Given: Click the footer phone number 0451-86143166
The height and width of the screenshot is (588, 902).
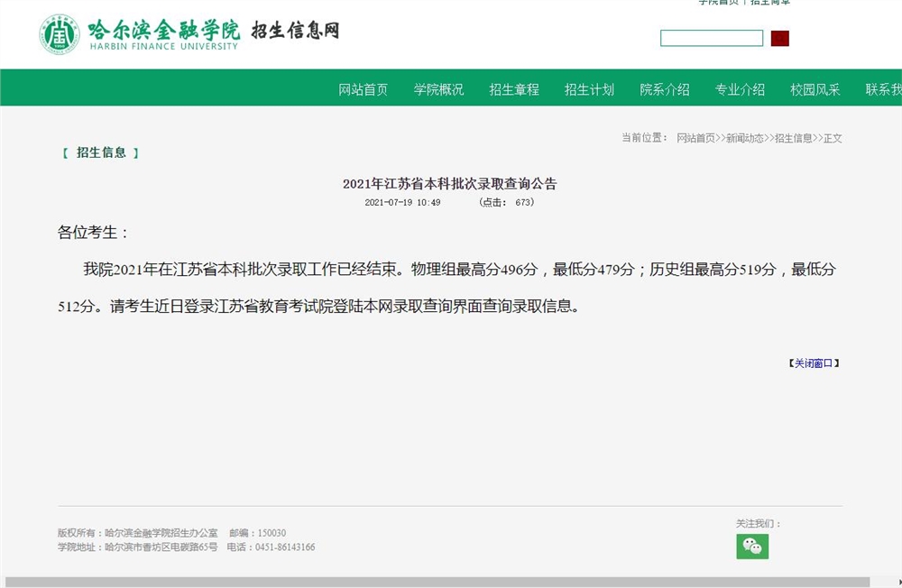Looking at the screenshot, I should pos(285,547).
